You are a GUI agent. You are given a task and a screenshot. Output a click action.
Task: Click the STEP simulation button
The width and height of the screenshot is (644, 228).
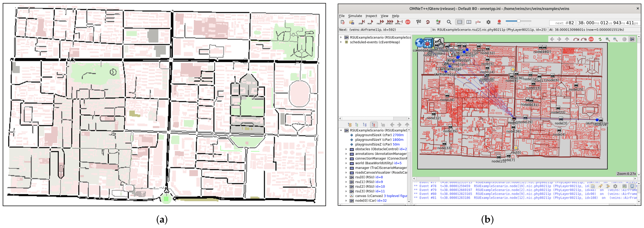pos(361,22)
